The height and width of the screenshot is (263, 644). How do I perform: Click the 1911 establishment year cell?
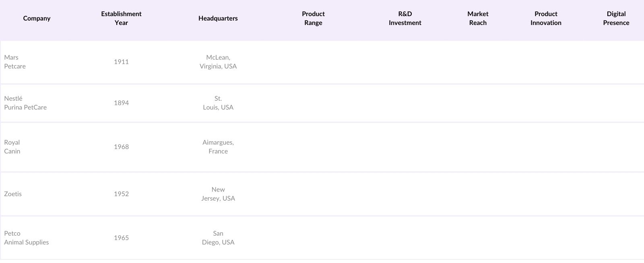121,62
